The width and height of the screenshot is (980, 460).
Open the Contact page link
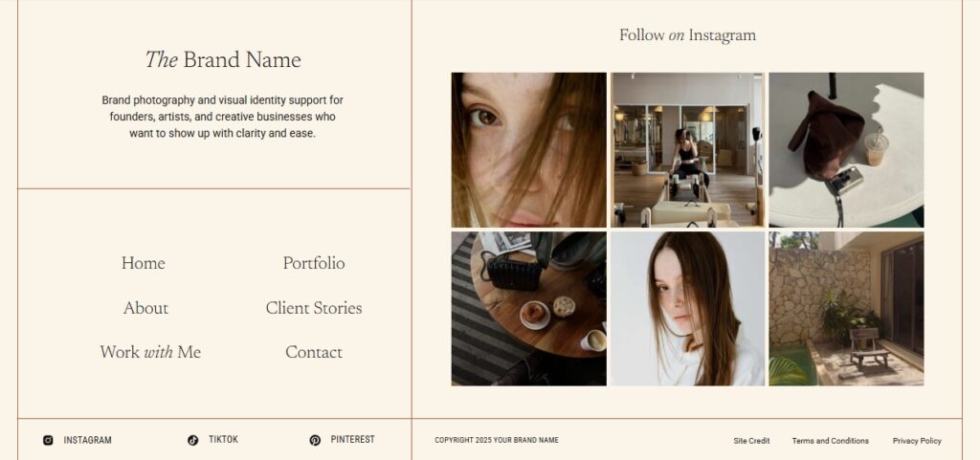(x=314, y=353)
